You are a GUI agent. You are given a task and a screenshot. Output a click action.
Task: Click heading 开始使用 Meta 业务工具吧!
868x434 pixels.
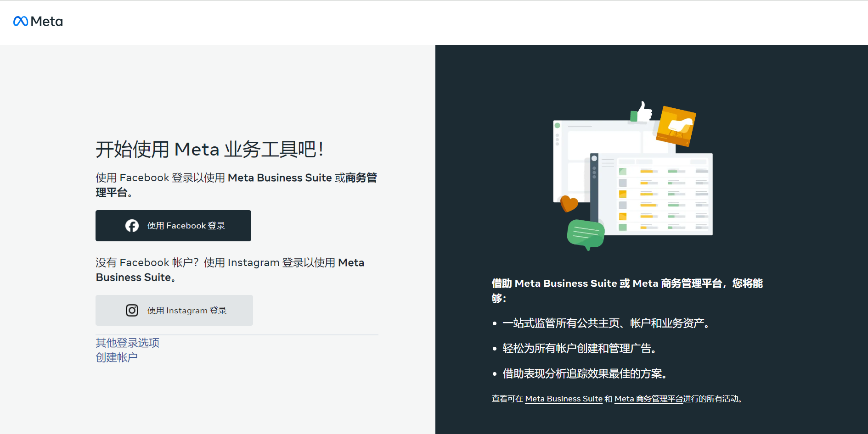[209, 150]
